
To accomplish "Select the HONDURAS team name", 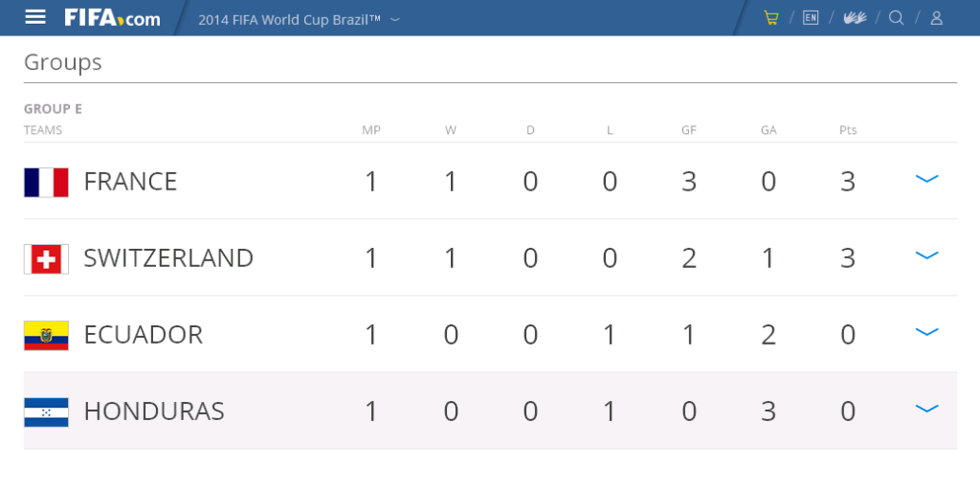I will click(x=154, y=411).
